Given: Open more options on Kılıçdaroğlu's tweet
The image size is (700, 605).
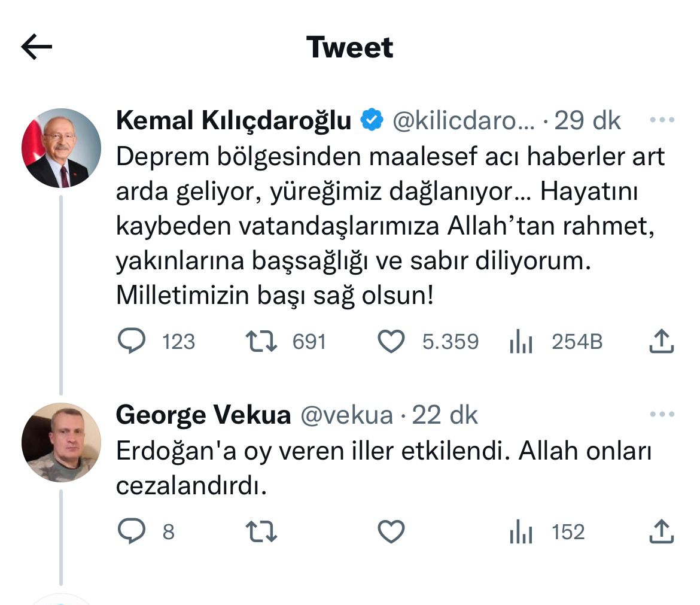Looking at the screenshot, I should [x=662, y=120].
